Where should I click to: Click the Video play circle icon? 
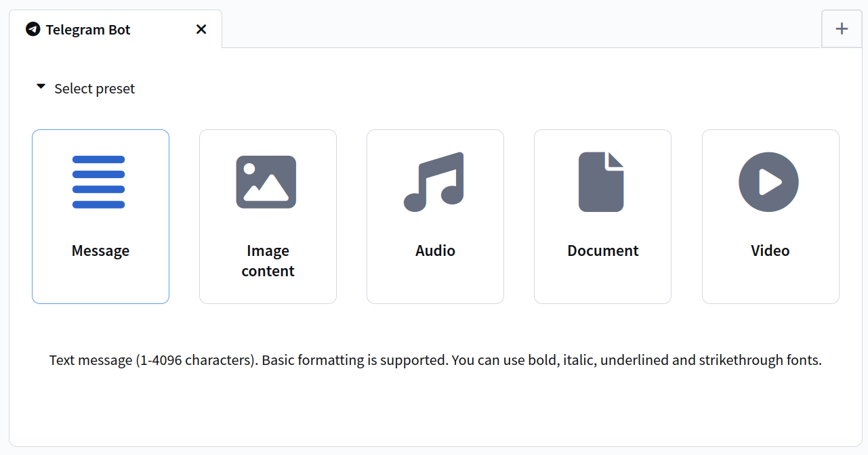click(768, 182)
